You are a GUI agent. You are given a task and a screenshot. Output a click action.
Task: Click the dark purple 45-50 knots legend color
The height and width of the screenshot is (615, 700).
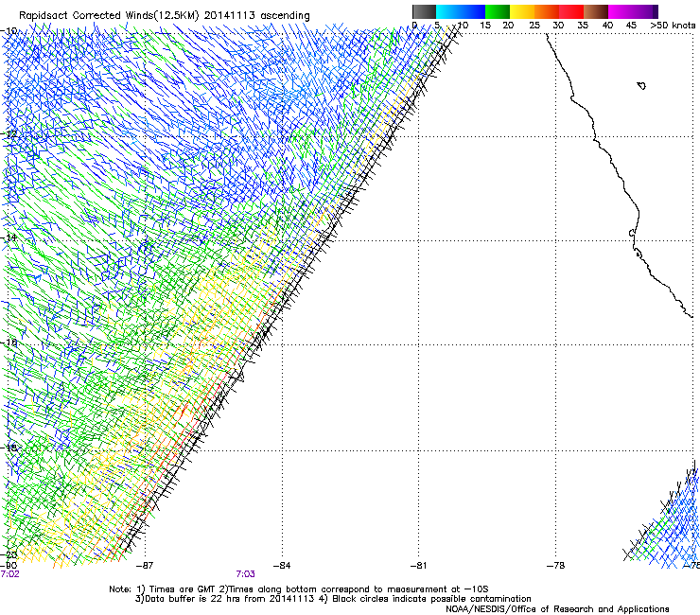point(645,11)
